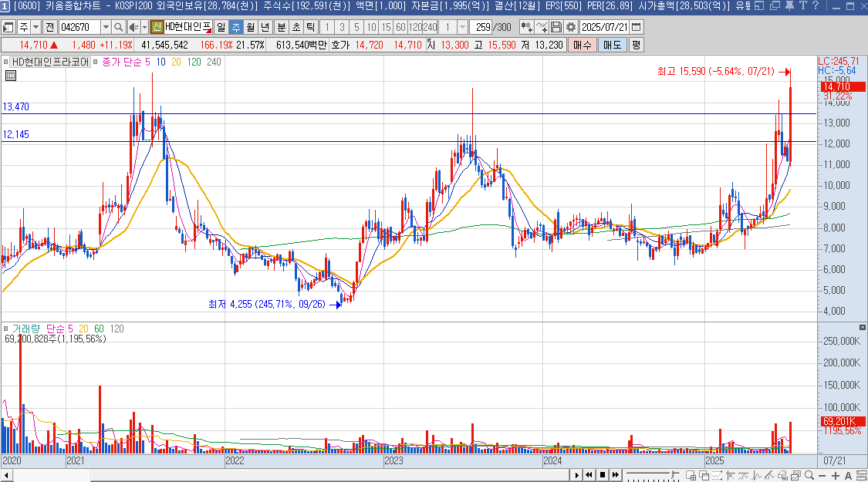The width and height of the screenshot is (868, 482).
Task: Click the volume panel close X icon
Action: click(863, 328)
